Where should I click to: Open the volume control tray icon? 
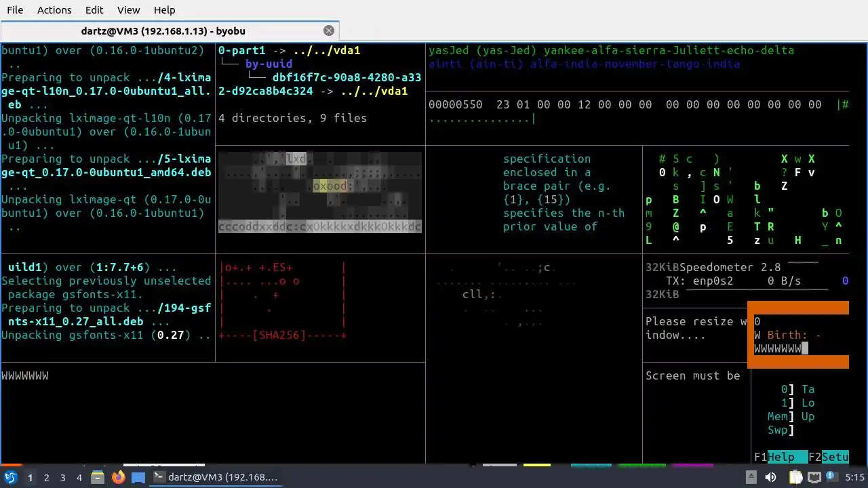[770, 477]
